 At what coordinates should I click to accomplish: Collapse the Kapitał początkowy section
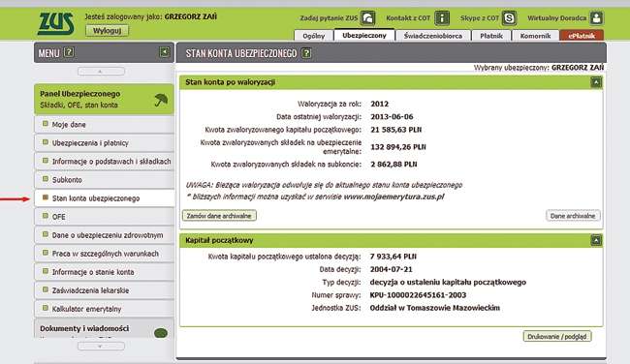(596, 240)
